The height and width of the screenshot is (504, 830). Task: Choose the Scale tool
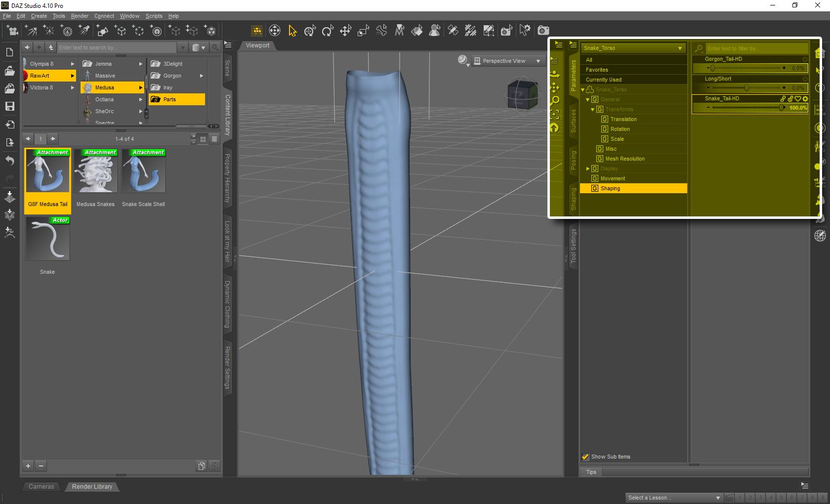[363, 31]
